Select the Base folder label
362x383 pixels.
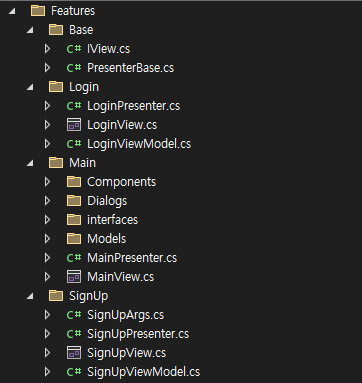81,30
